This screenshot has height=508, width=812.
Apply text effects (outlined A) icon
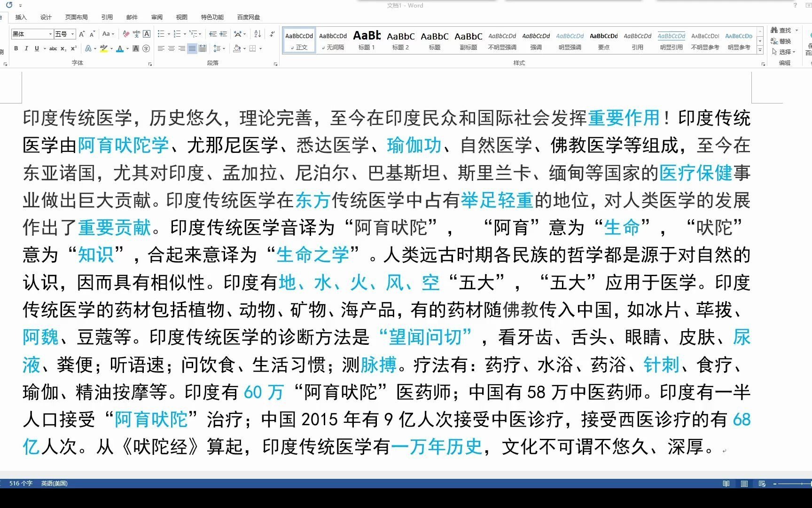[x=88, y=48]
